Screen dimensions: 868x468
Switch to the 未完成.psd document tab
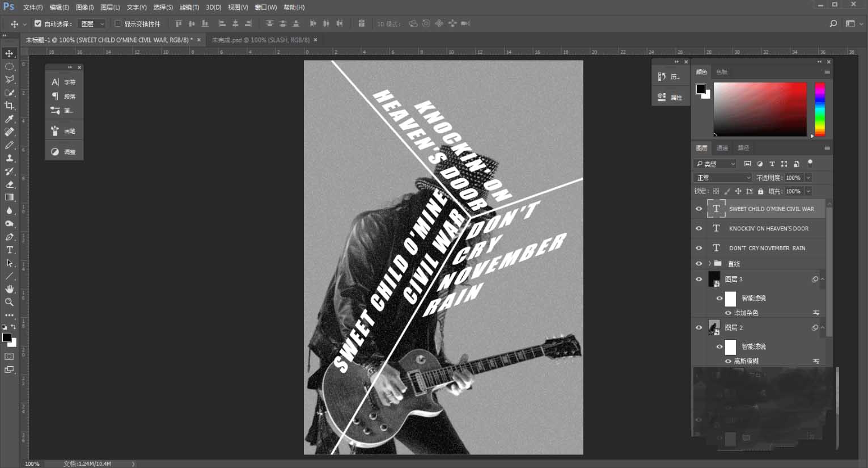tap(261, 40)
